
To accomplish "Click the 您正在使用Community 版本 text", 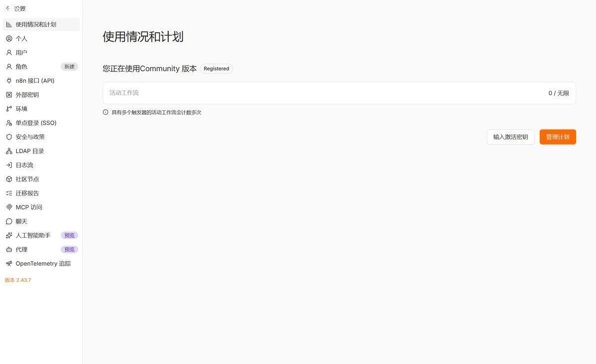I will coord(149,69).
